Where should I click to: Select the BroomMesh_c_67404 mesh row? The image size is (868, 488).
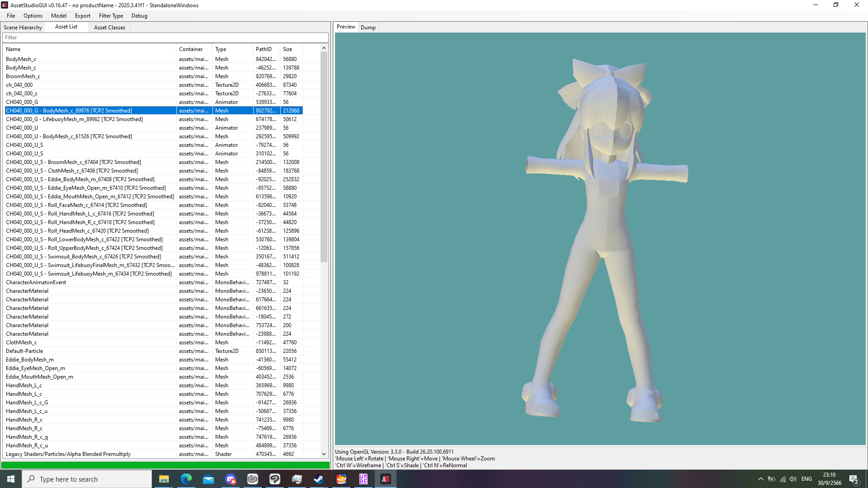pyautogui.click(x=154, y=162)
